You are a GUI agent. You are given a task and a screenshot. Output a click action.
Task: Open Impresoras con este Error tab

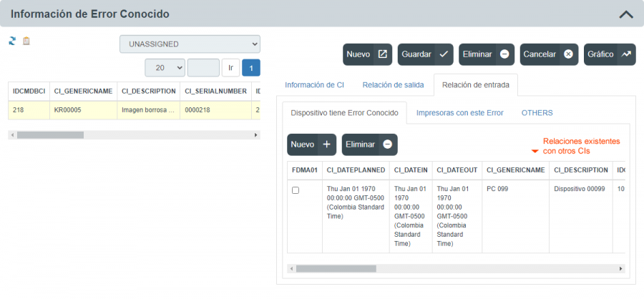(460, 112)
